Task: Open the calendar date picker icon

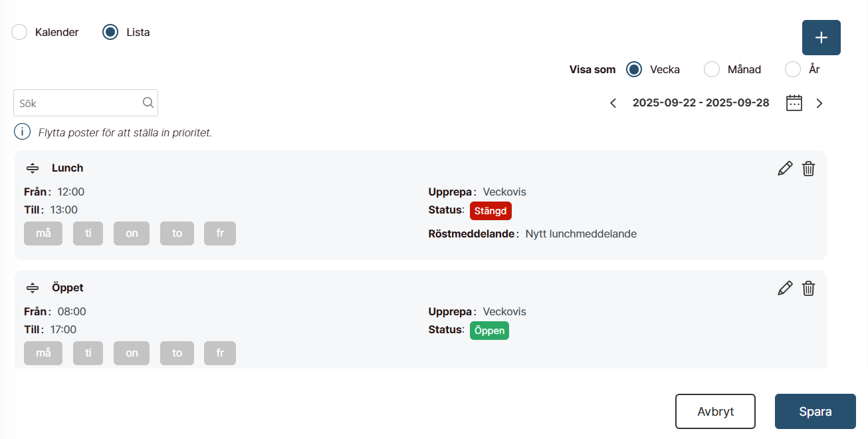Action: [794, 103]
